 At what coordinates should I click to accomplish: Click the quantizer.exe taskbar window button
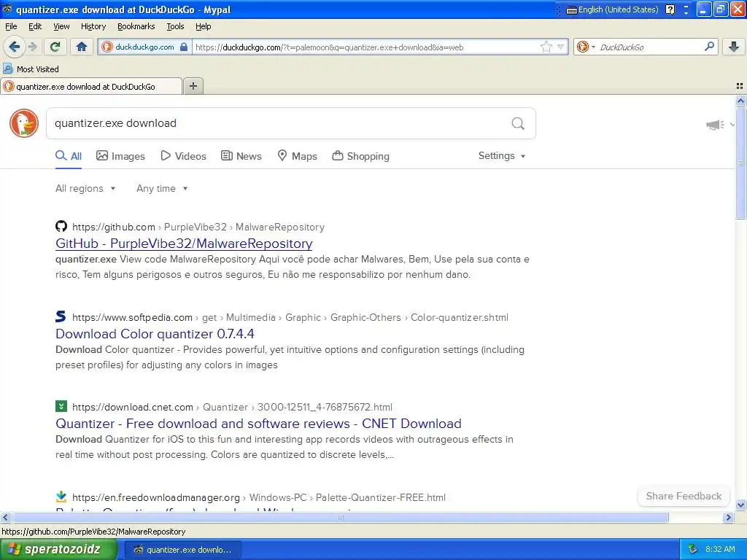click(183, 550)
